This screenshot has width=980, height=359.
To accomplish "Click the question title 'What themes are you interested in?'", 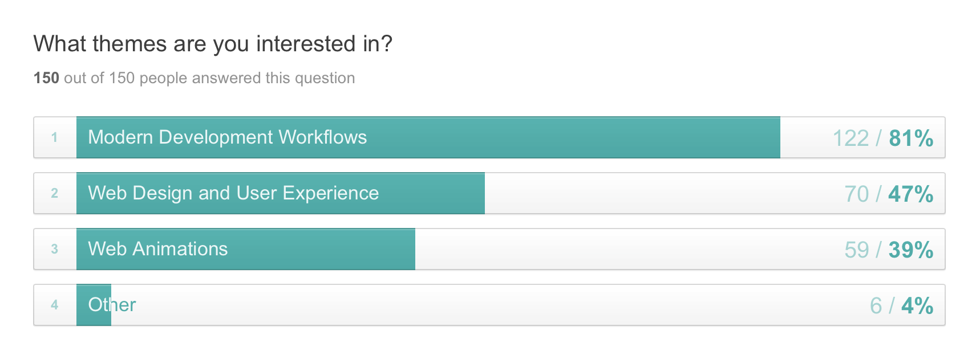I will [x=213, y=44].
